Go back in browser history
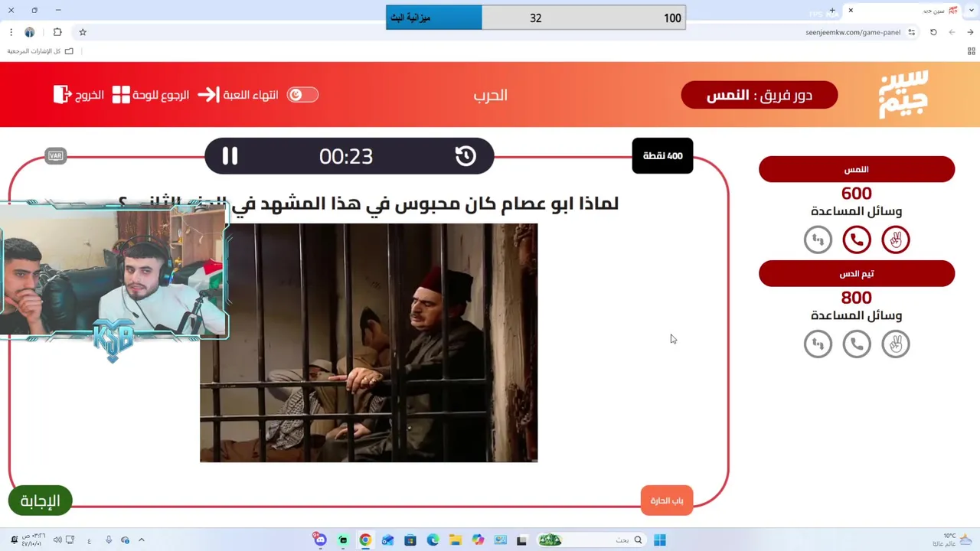980x551 pixels. point(970,32)
